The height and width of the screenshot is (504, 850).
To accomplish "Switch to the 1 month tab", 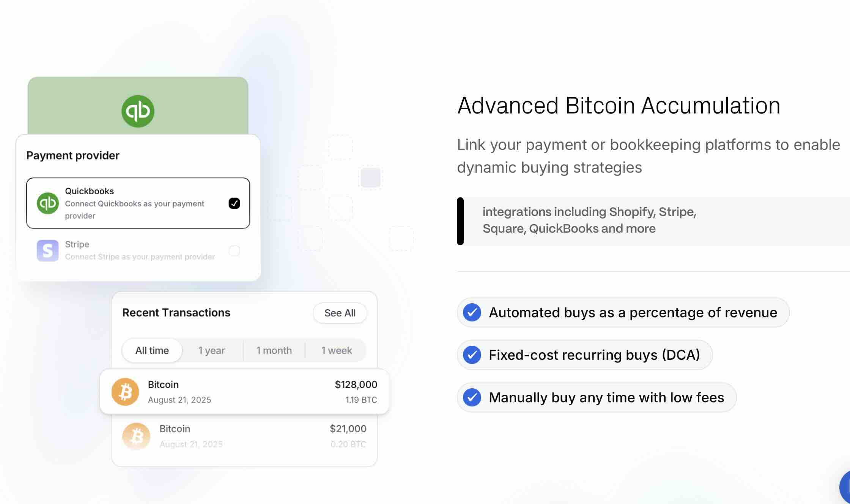I will click(x=274, y=350).
